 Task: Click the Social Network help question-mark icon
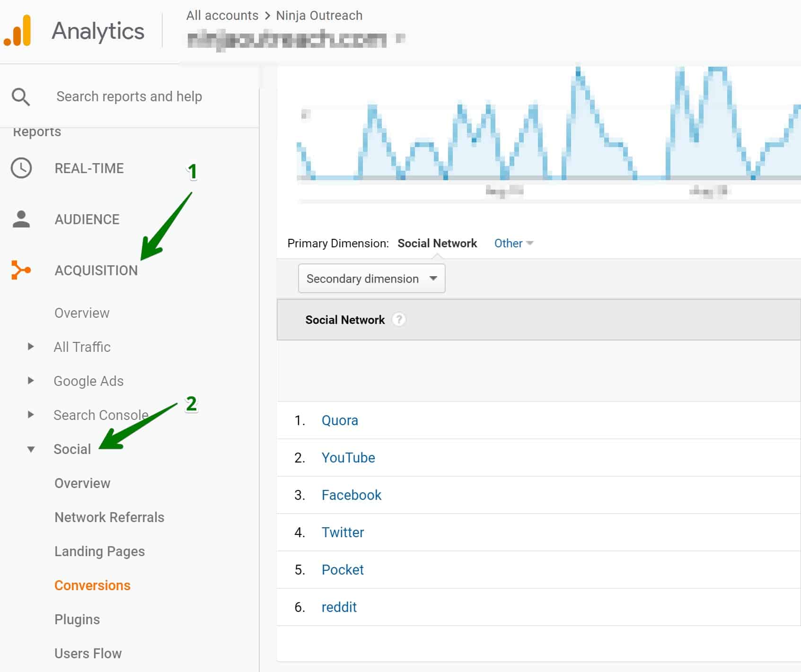(399, 320)
